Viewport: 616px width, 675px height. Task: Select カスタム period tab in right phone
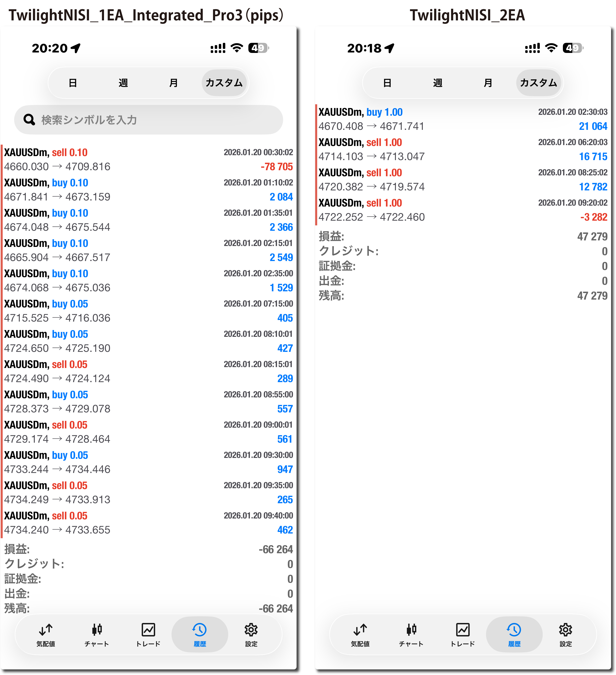coord(538,83)
